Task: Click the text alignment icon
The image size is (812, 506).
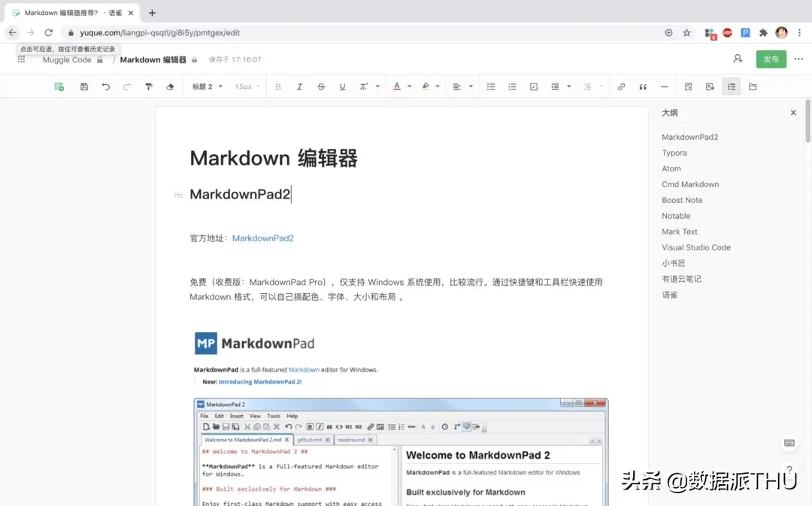Action: point(457,86)
